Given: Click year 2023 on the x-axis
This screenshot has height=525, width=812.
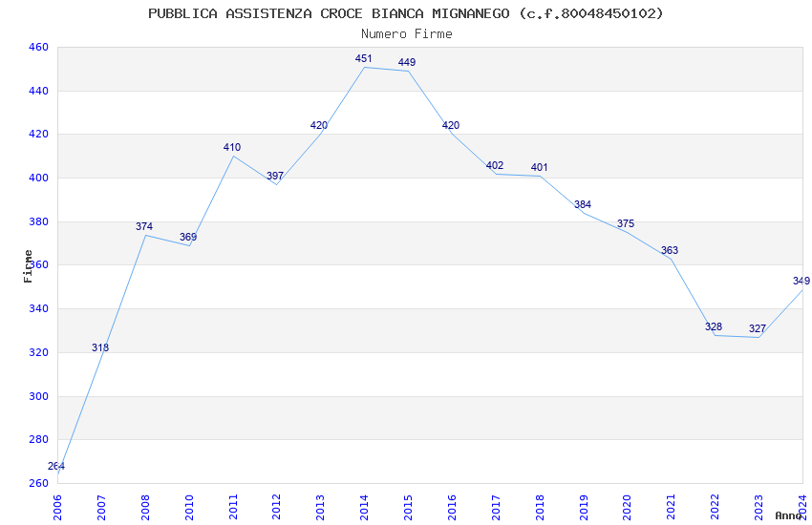Looking at the screenshot, I should pos(759,508).
